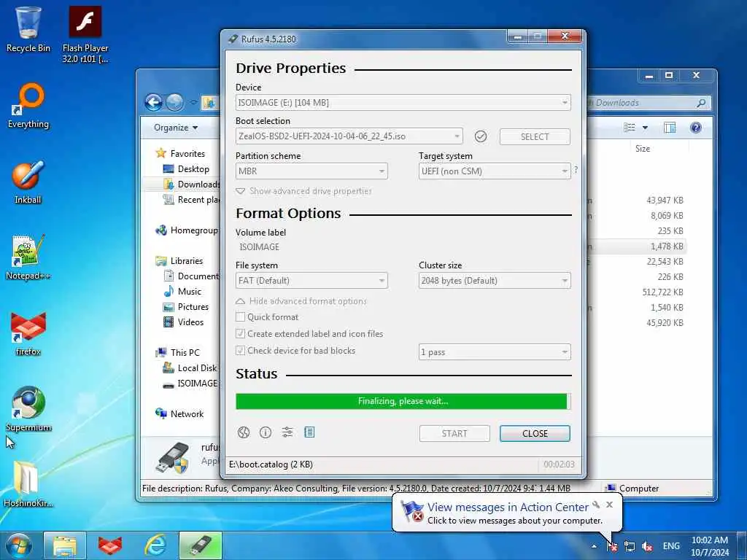Show Rufus about information icon
Screen dimensions: 747x560
(x=266, y=432)
